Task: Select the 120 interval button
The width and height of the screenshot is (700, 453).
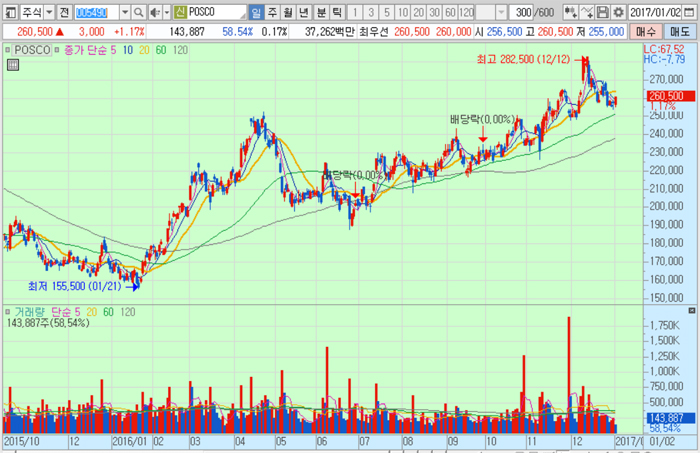Action: pos(466,12)
